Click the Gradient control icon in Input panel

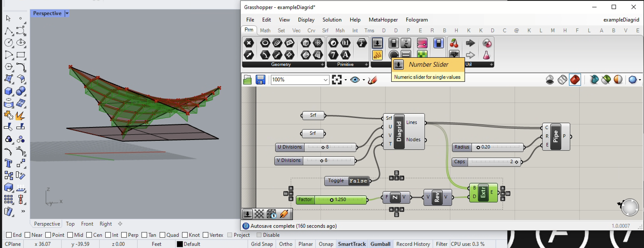[x=422, y=43]
